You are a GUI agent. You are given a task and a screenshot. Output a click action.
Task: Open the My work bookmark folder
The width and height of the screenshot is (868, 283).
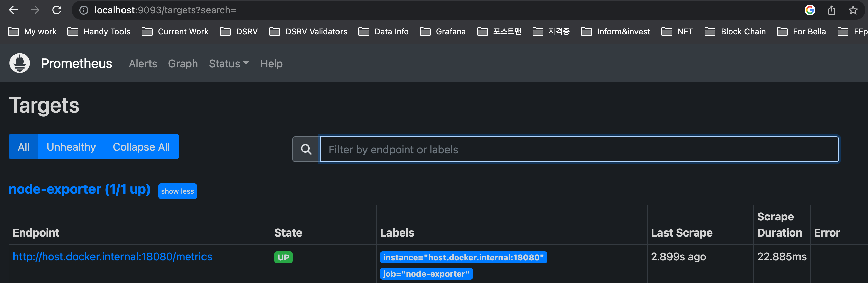point(32,32)
